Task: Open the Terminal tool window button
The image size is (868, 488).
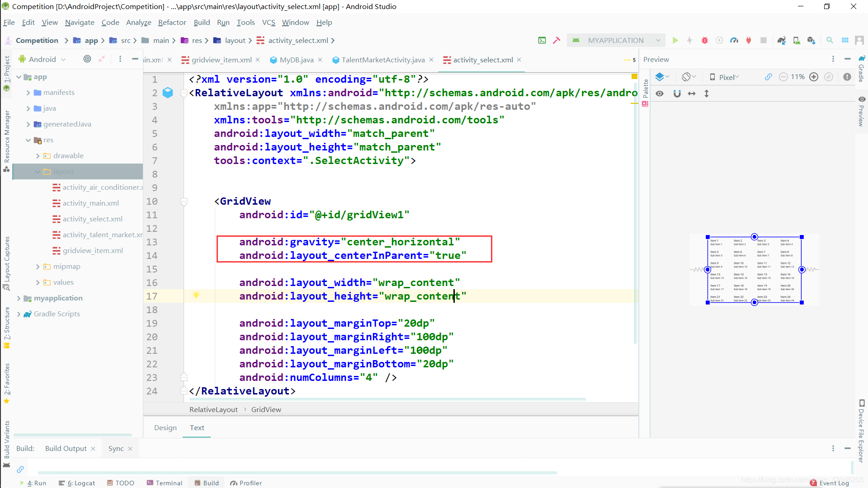Action: click(x=165, y=483)
